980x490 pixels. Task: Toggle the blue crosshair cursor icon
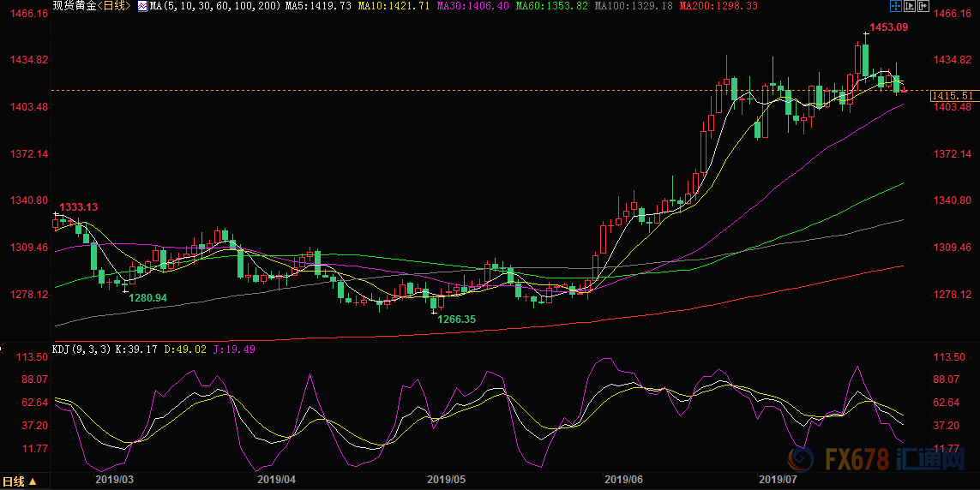pyautogui.click(x=896, y=6)
